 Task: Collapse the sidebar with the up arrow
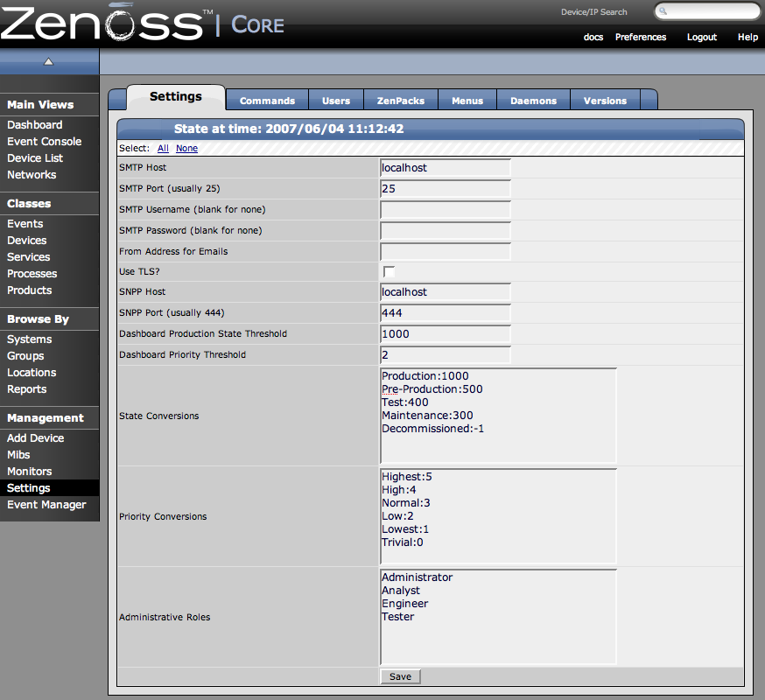tap(48, 61)
